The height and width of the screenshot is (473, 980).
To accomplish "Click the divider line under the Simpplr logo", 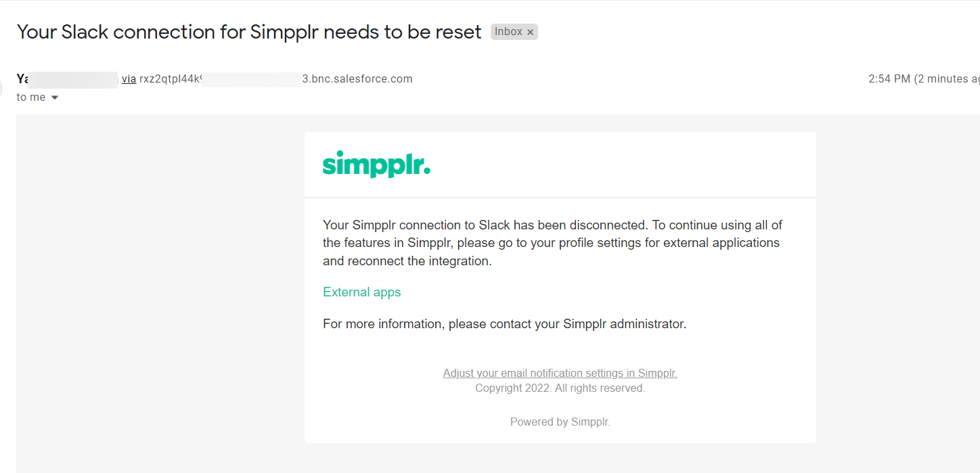I will (560, 198).
